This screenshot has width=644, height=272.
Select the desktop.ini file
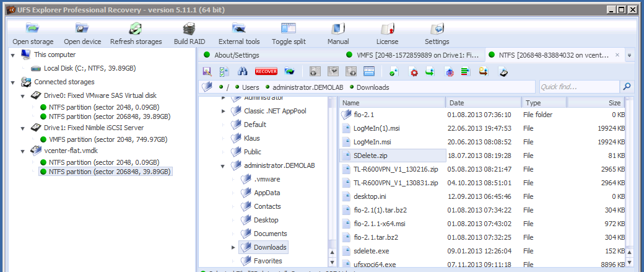point(482,196)
